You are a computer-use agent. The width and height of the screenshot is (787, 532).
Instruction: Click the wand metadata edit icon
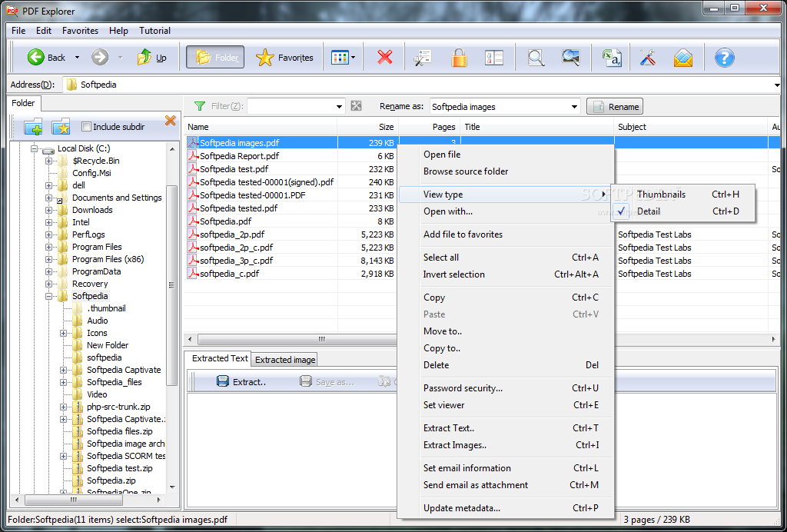423,57
